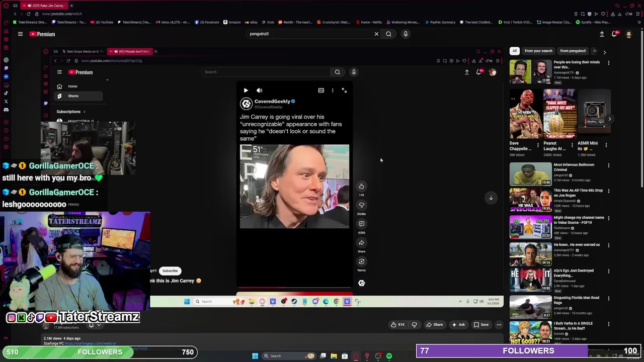This screenshot has height=362, width=644.
Task: Submit search with the magnifier button
Action: [388, 34]
